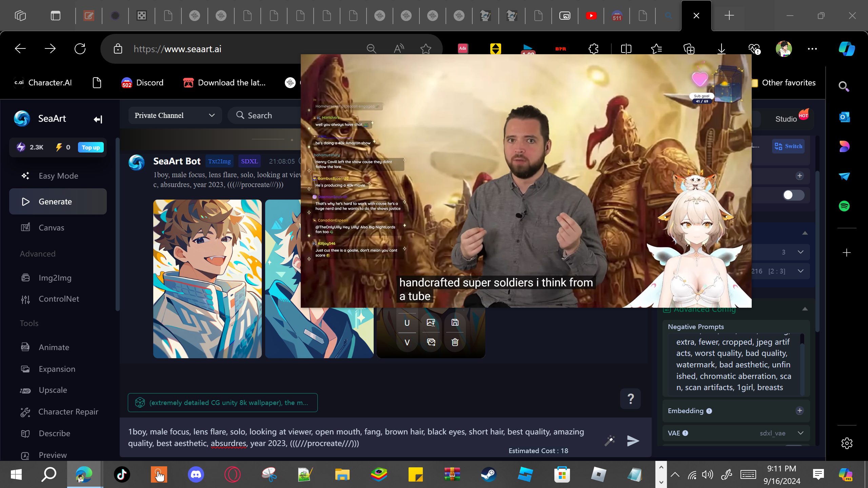
Task: Open new browser tab plus button
Action: [729, 16]
